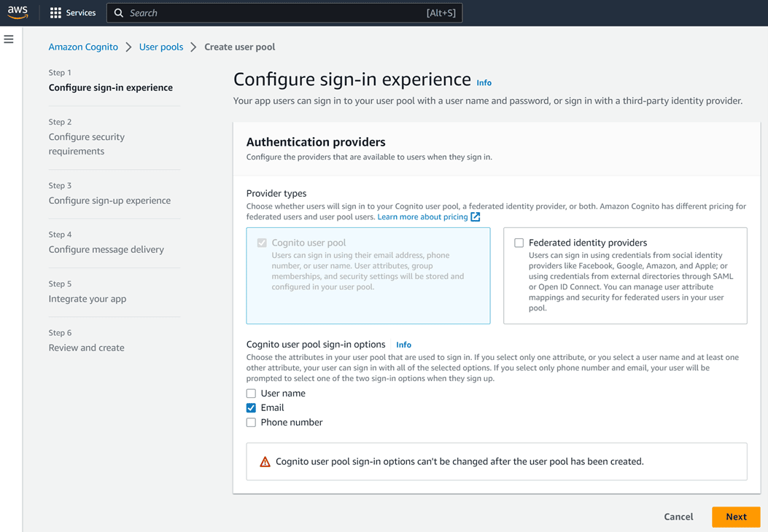Check the Phone number sign-in option
Viewport: 768px width, 532px height.
tap(251, 422)
